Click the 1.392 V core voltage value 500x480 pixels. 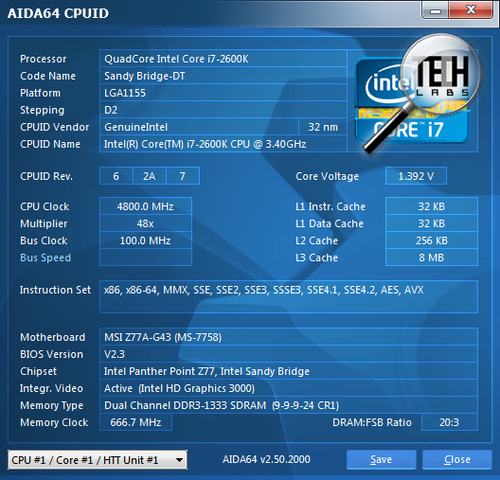click(x=416, y=176)
